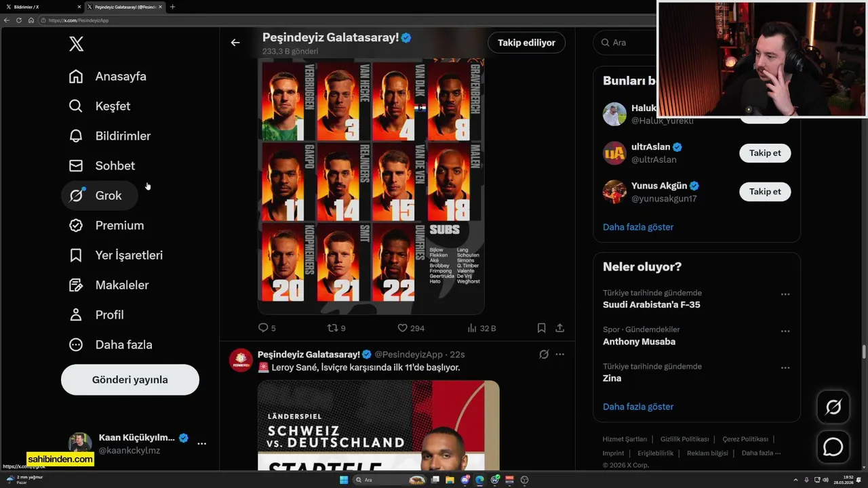Click Daha fazla göster under follow suggestions
868x488 pixels.
coord(638,227)
